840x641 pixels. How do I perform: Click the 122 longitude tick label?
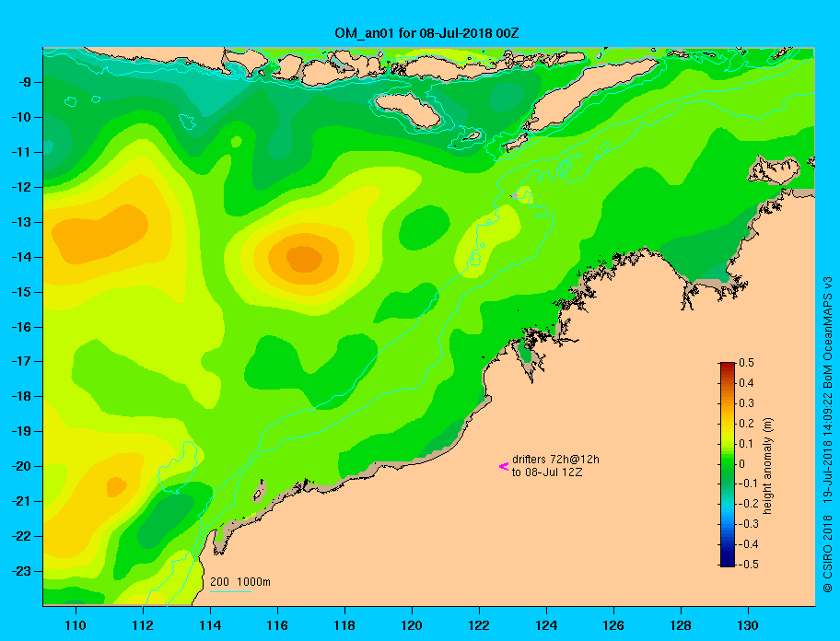pyautogui.click(x=479, y=625)
